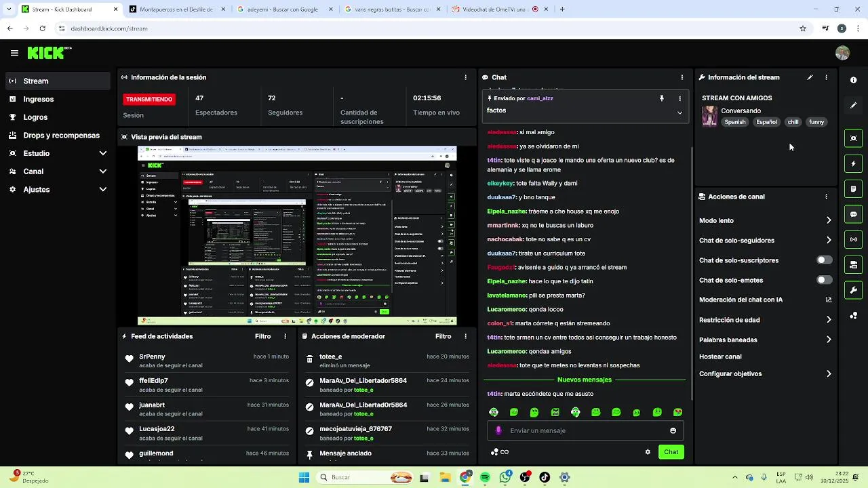
Task: Toggle Chat de solo-emotes
Action: click(x=824, y=280)
